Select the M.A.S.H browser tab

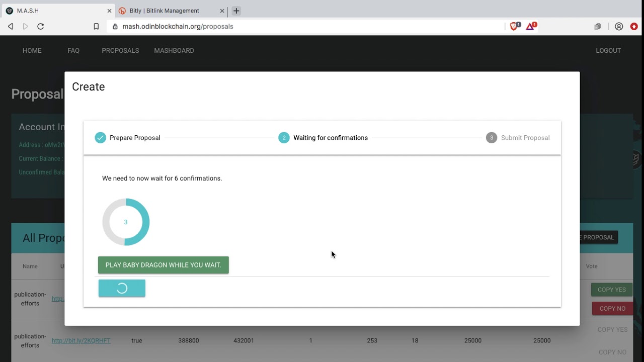[x=57, y=11]
